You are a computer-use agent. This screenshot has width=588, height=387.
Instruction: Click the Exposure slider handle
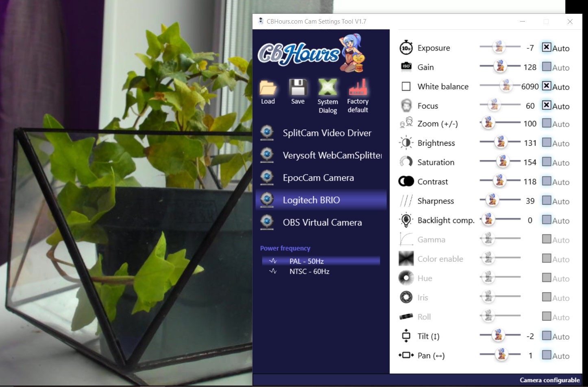pyautogui.click(x=499, y=47)
